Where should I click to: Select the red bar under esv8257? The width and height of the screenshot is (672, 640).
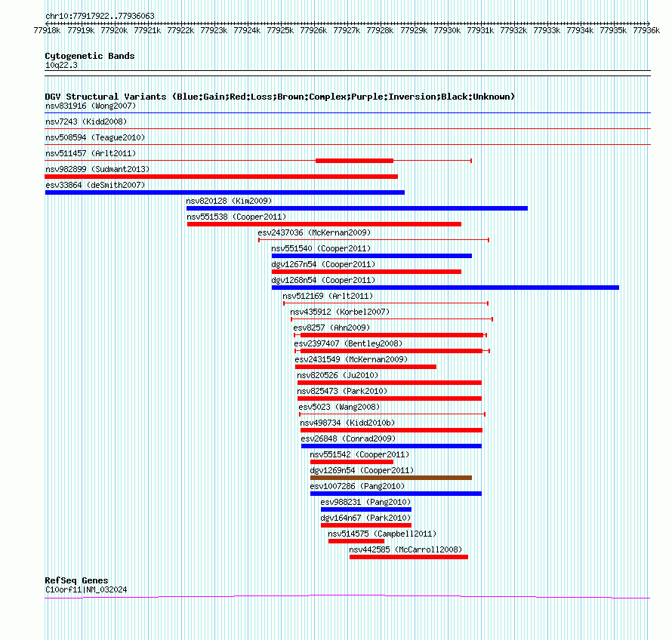tap(392, 335)
